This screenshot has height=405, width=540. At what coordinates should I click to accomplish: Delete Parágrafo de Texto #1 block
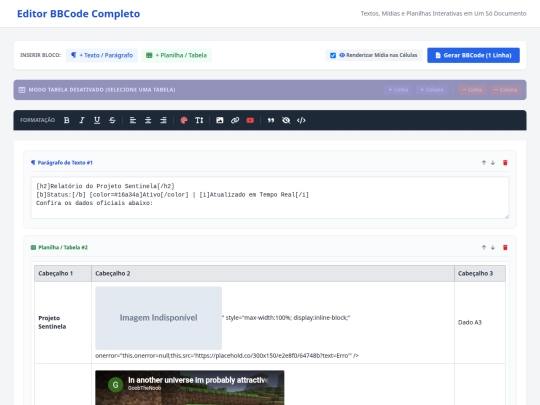click(505, 163)
